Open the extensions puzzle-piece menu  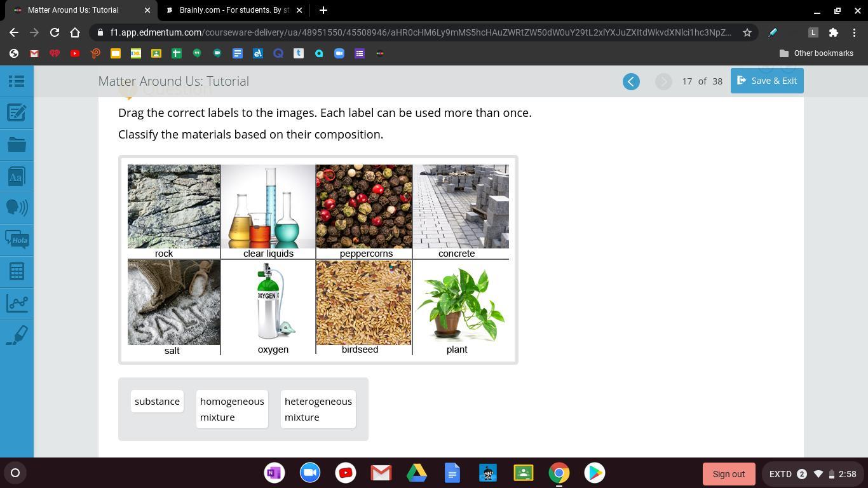tap(834, 32)
